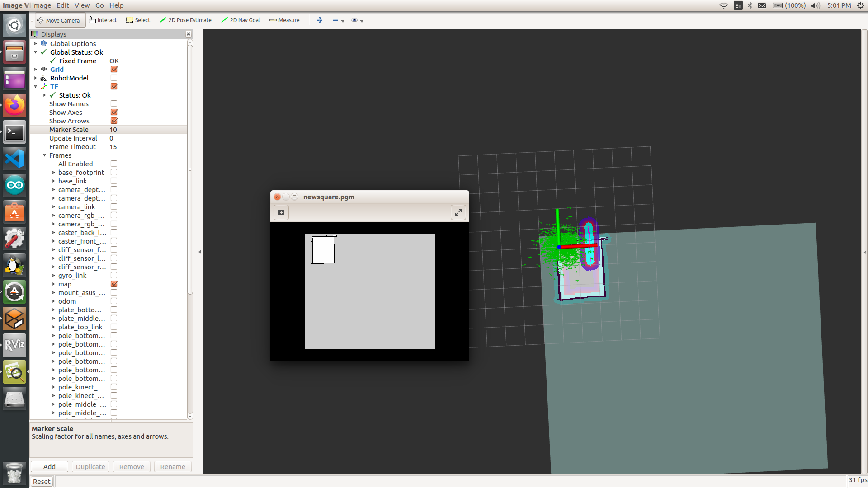Collapse the TF display tree
The height and width of the screenshot is (488, 868).
click(35, 87)
